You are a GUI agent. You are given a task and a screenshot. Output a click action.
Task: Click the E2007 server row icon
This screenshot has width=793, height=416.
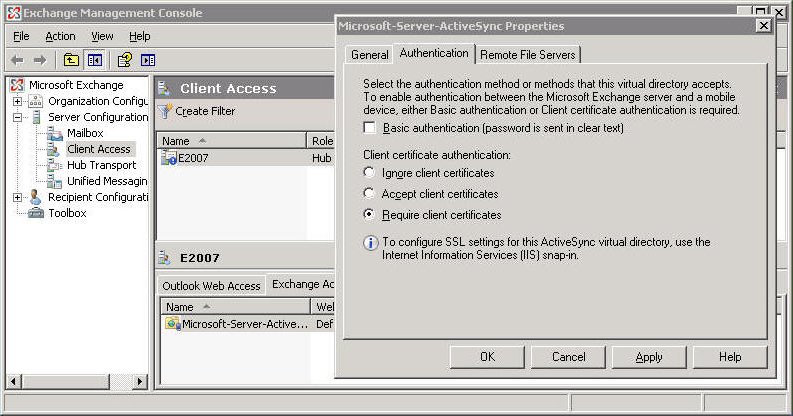point(169,158)
